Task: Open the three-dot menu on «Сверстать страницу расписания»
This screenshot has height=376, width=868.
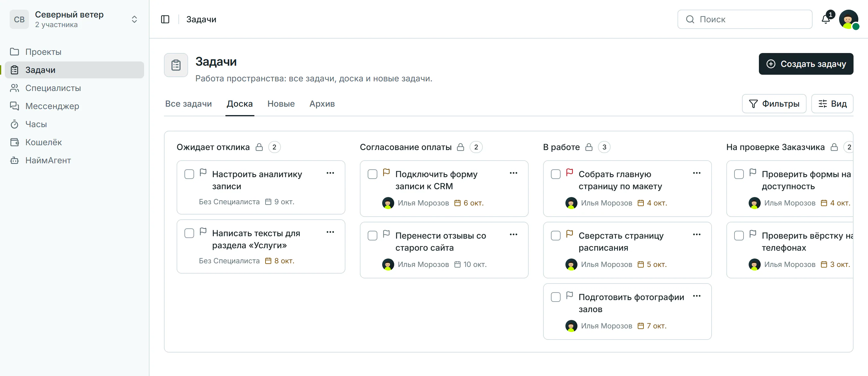Action: tap(697, 234)
